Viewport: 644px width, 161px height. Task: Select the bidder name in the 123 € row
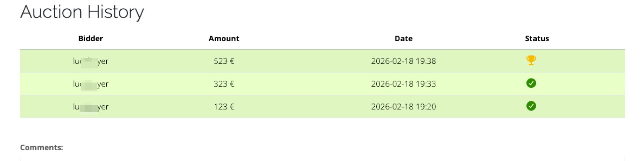[91, 107]
